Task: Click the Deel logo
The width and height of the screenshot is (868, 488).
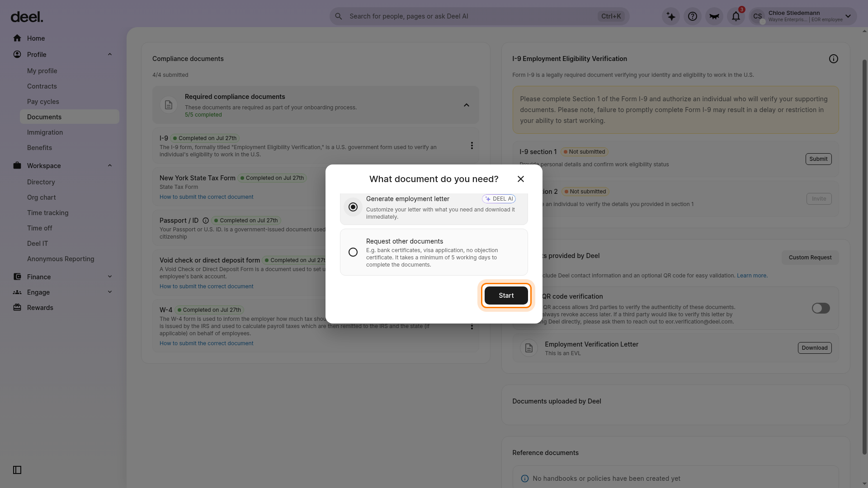Action: coord(27,17)
